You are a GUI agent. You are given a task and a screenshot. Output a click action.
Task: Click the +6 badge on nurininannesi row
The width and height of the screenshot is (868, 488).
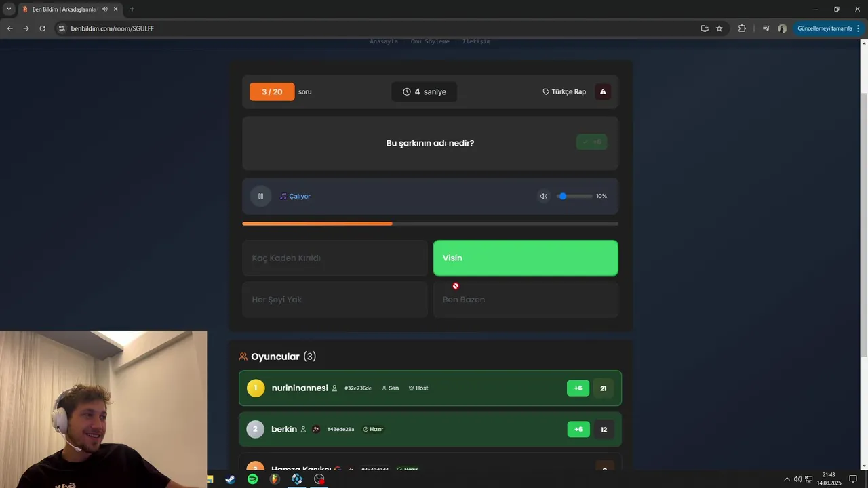(578, 388)
